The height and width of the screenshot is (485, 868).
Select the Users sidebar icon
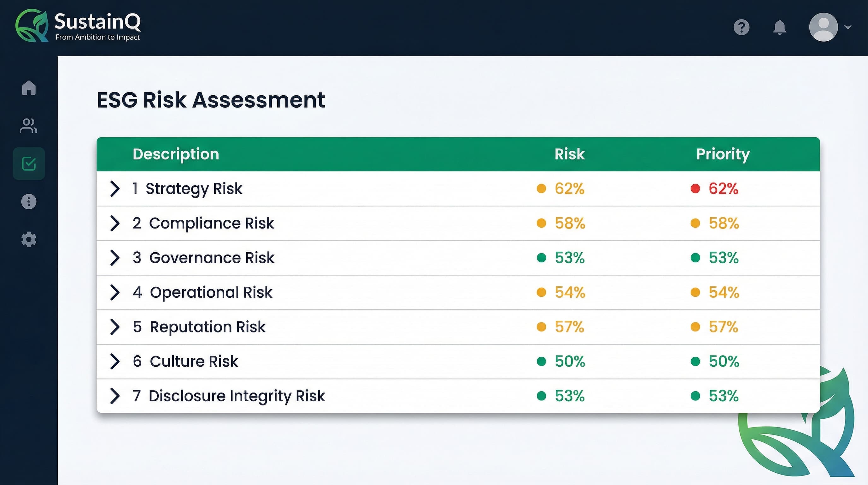[29, 126]
